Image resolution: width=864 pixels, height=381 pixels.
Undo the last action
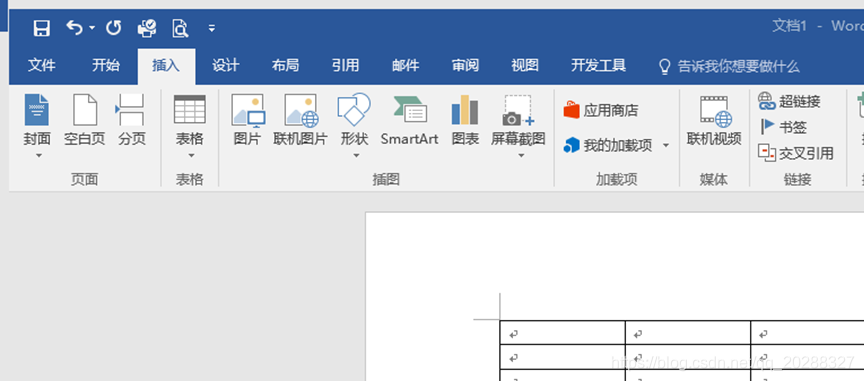pyautogui.click(x=74, y=27)
